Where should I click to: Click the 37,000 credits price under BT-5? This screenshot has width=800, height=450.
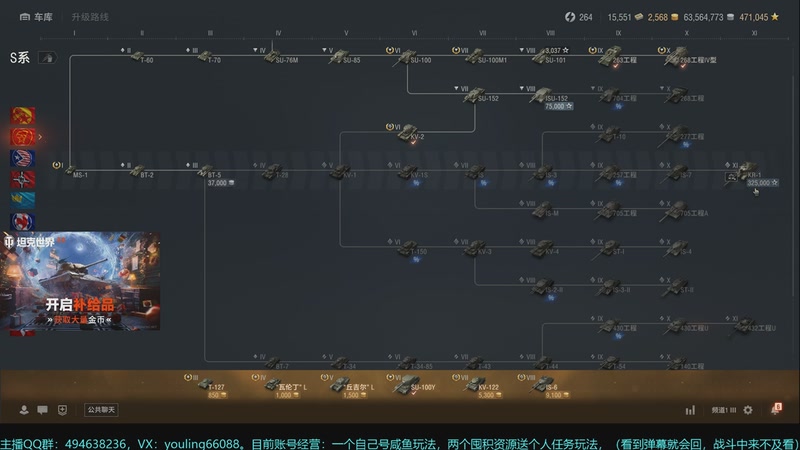coord(220,183)
